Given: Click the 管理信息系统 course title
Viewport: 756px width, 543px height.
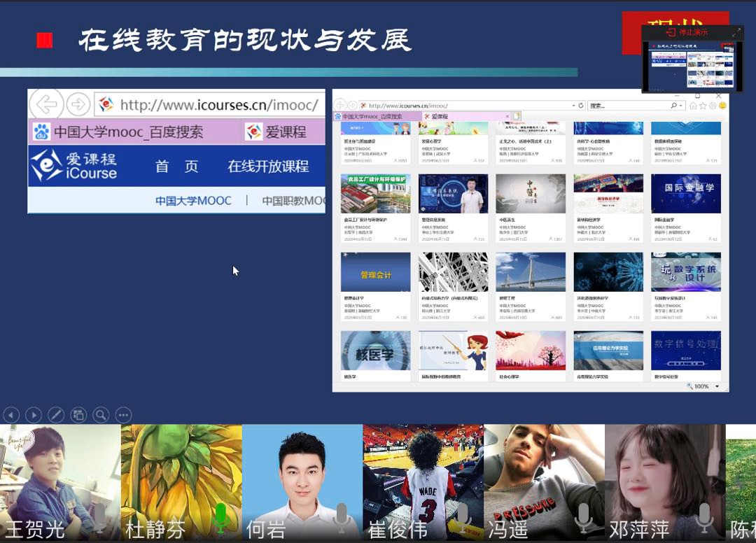Looking at the screenshot, I should pos(435,220).
